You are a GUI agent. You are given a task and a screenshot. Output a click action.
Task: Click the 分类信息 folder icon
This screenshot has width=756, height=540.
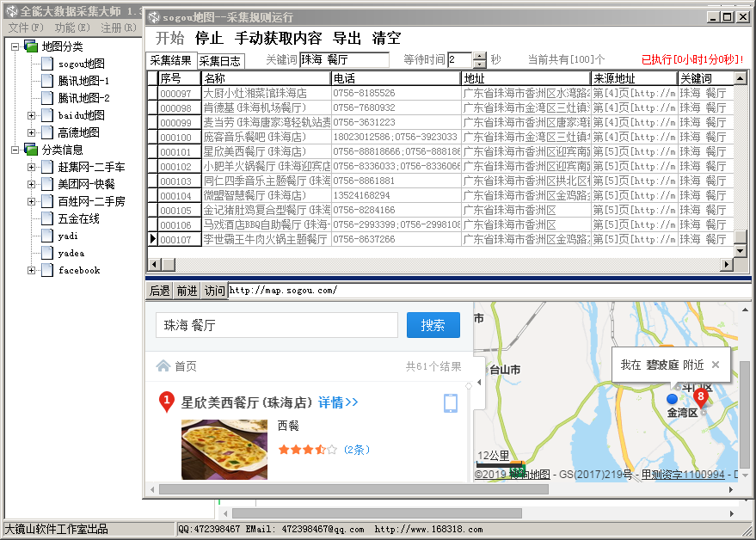pyautogui.click(x=30, y=150)
